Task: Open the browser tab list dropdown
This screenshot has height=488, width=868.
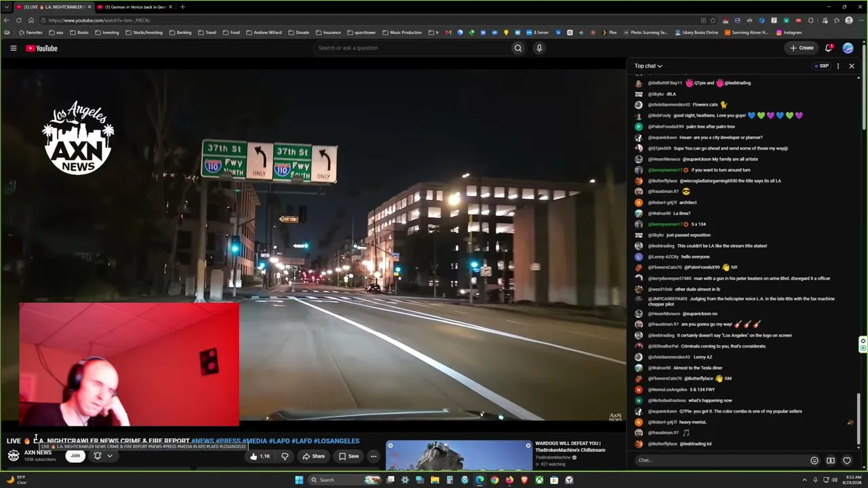Action: [7, 7]
